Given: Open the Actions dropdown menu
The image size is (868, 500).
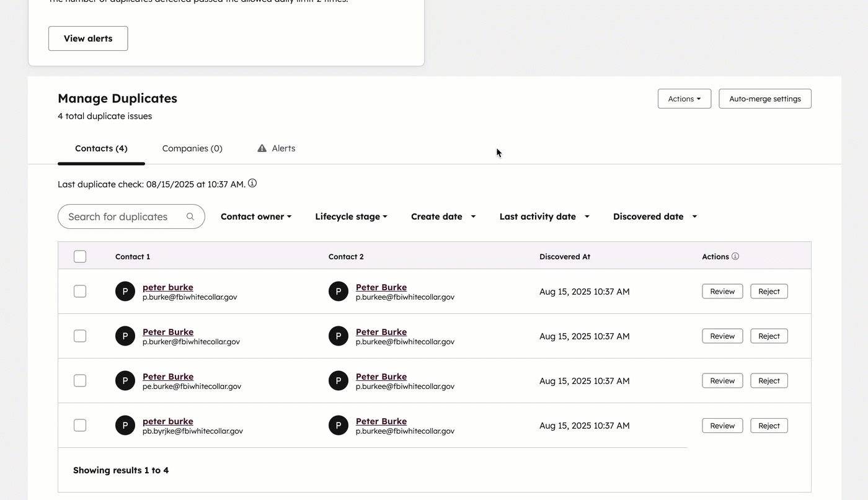Looking at the screenshot, I should [x=684, y=98].
